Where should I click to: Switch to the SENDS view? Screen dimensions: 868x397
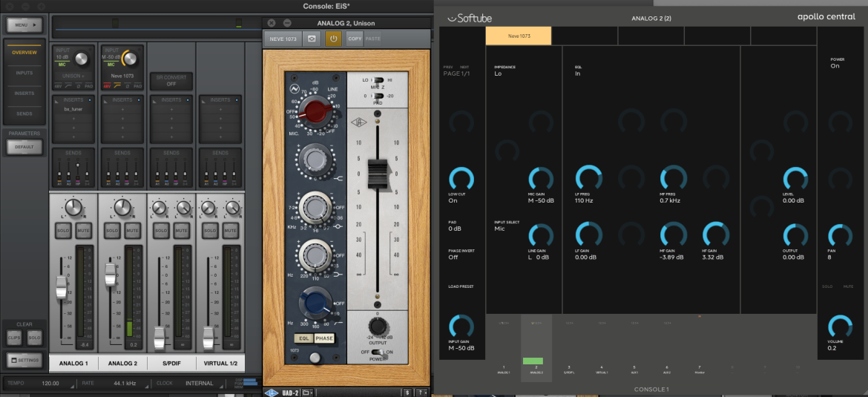pos(24,114)
